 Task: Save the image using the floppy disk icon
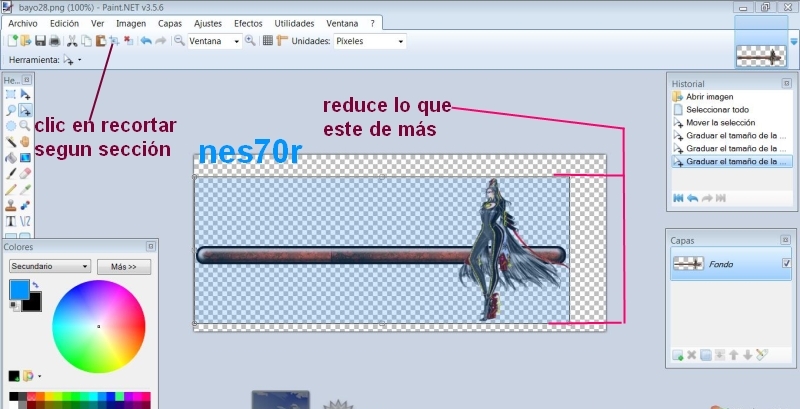pos(40,41)
